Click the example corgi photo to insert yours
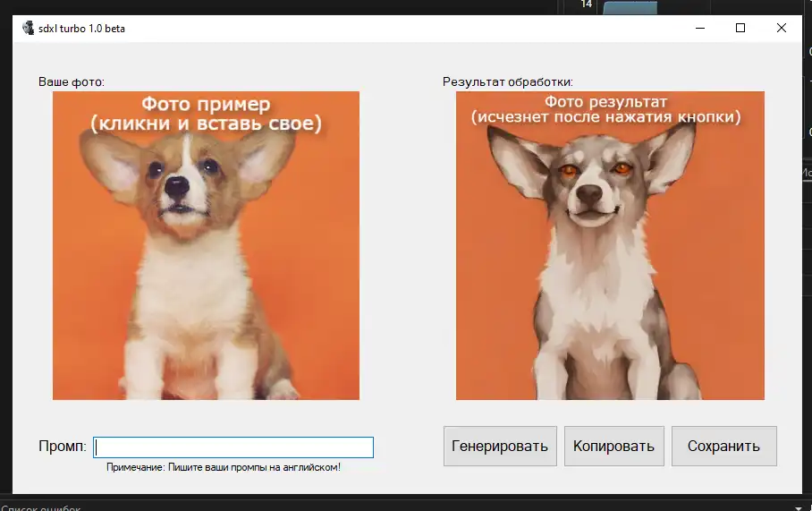The image size is (812, 511). 206,268
